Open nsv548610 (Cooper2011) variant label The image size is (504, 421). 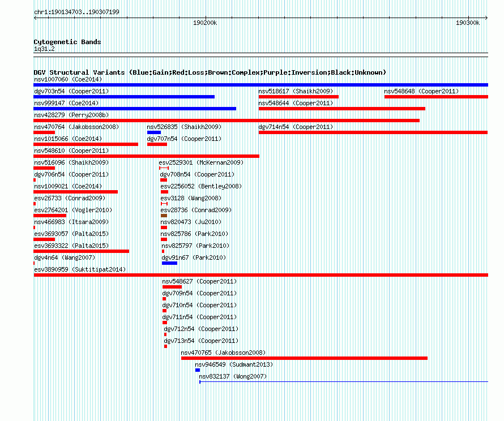71,151
